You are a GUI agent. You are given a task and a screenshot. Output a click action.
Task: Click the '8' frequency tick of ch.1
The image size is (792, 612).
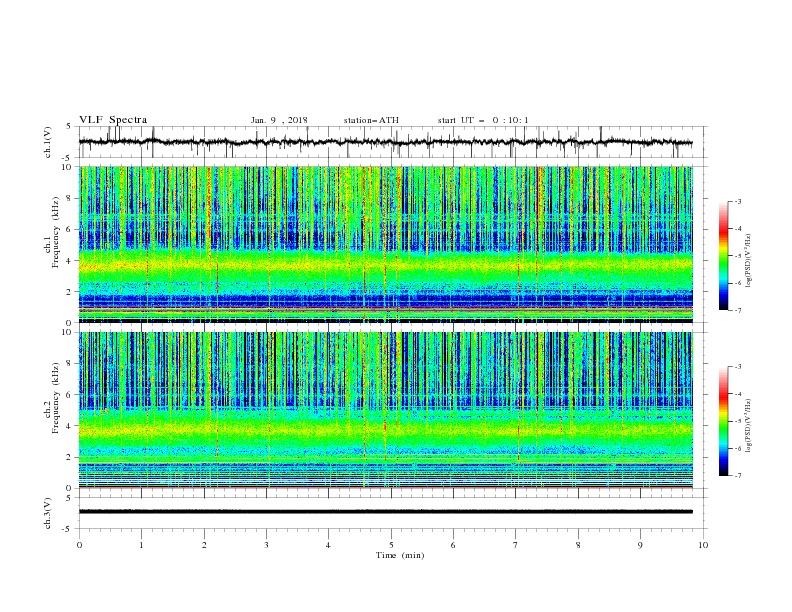tap(71, 198)
